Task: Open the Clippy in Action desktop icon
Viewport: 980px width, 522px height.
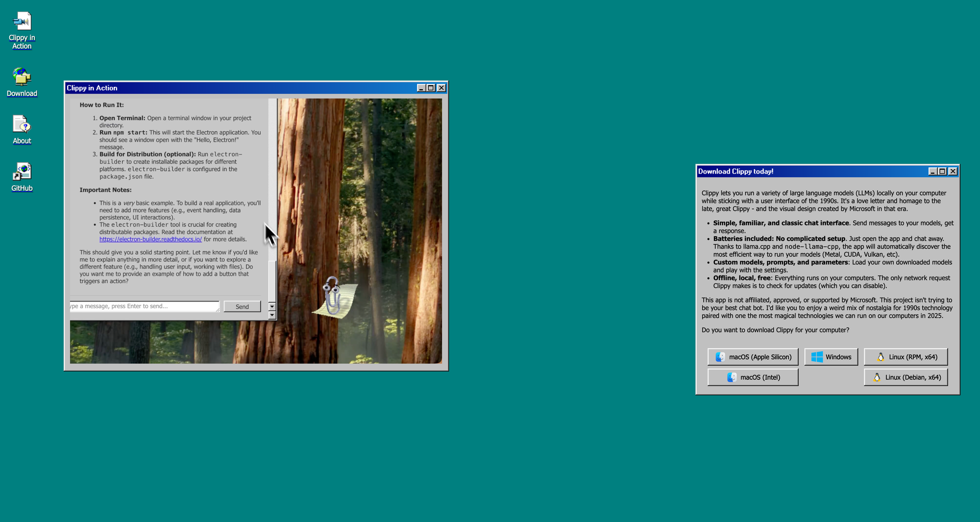Action: (22, 30)
